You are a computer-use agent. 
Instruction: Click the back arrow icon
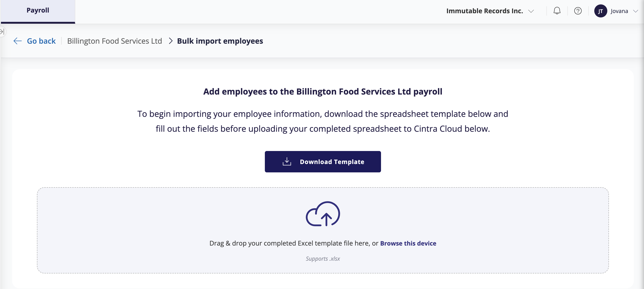tap(17, 41)
